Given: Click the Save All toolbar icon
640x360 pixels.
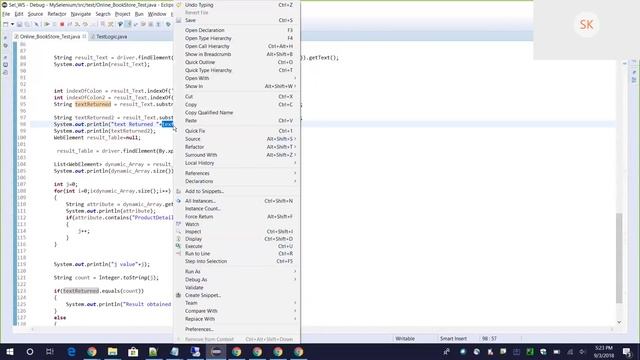Looking at the screenshot, I should (x=27, y=24).
